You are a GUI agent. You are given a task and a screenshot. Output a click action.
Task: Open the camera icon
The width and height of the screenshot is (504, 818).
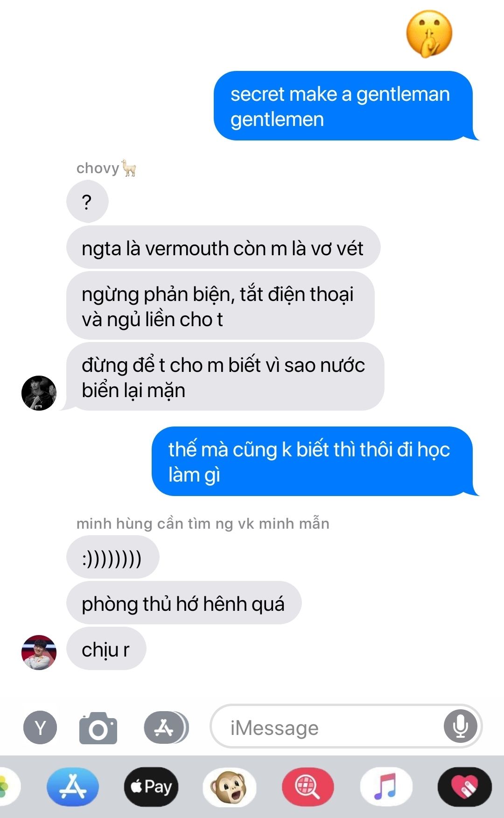pos(98,728)
